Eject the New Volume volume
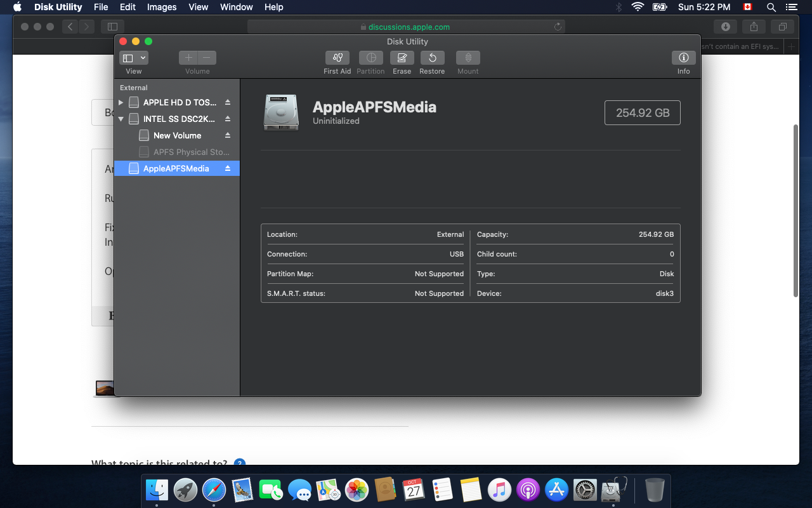Screen dimensions: 812x508 [x=228, y=135]
